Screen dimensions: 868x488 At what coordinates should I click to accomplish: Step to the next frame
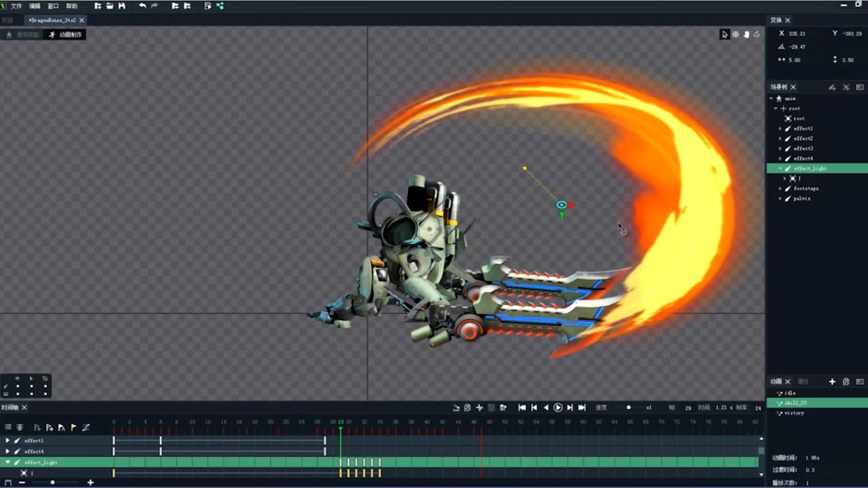coord(570,407)
